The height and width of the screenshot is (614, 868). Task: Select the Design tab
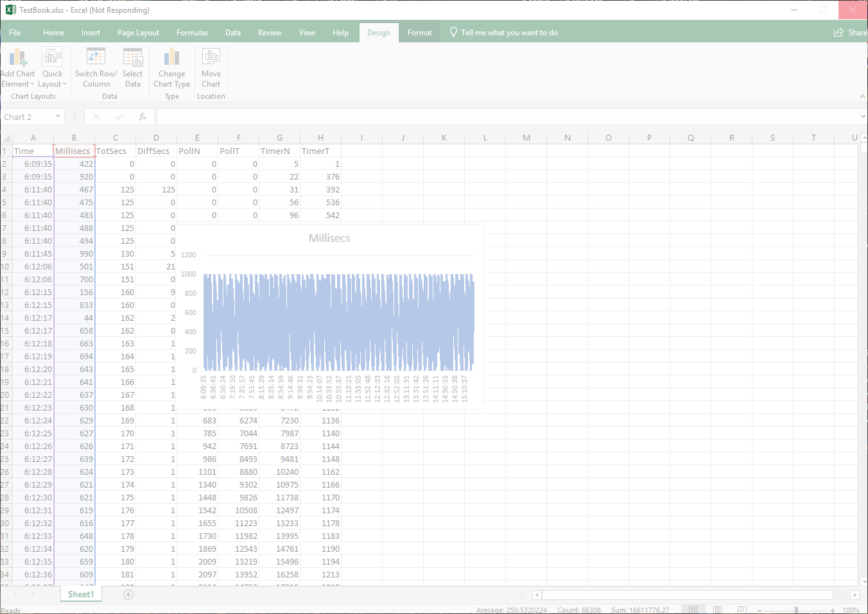[x=379, y=33]
